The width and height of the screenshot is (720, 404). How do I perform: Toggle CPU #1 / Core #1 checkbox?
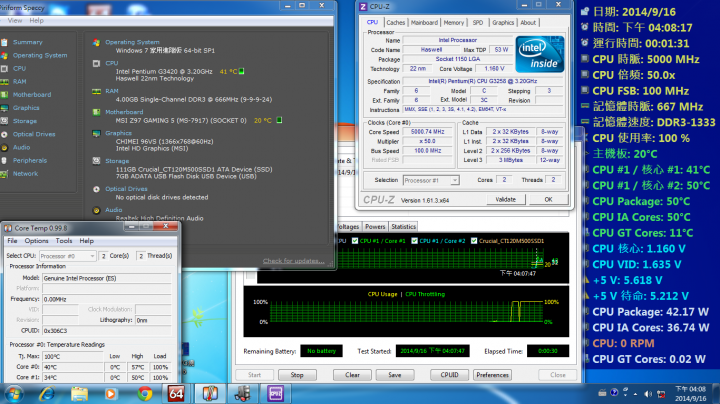355,241
